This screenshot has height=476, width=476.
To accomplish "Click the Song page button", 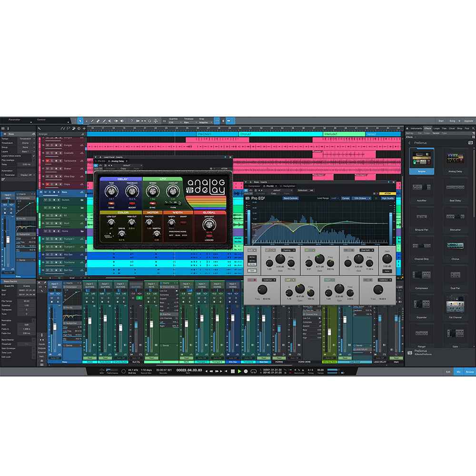I will pos(452,121).
